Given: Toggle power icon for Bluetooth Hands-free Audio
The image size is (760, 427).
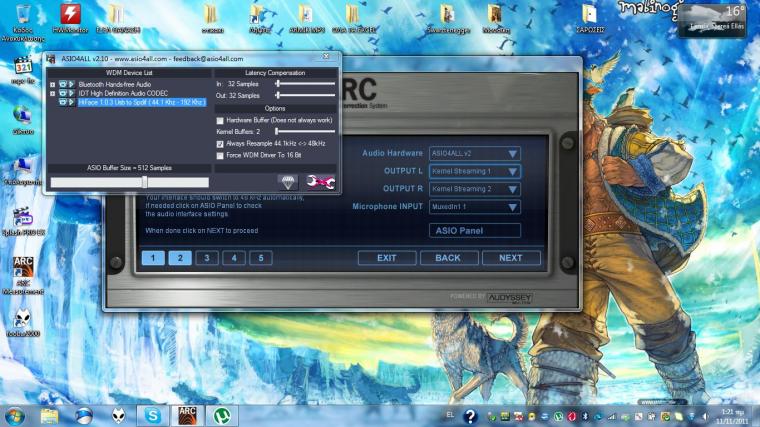Looking at the screenshot, I should [x=62, y=84].
